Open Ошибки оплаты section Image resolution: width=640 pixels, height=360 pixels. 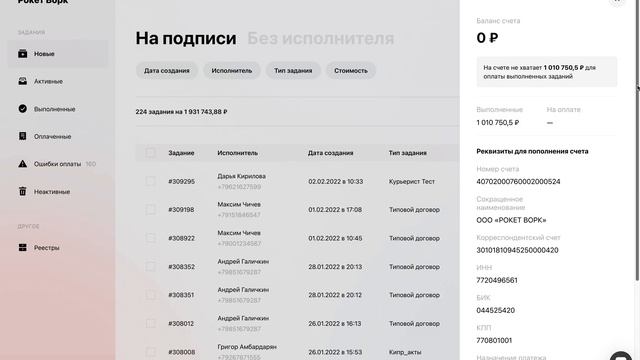pos(57,164)
